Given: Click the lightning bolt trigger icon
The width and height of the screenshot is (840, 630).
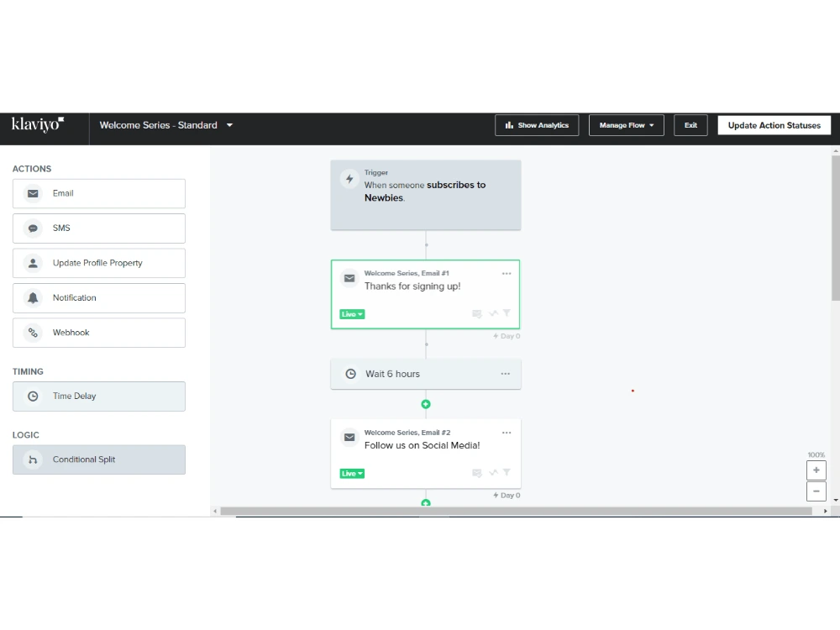Looking at the screenshot, I should pos(350,178).
